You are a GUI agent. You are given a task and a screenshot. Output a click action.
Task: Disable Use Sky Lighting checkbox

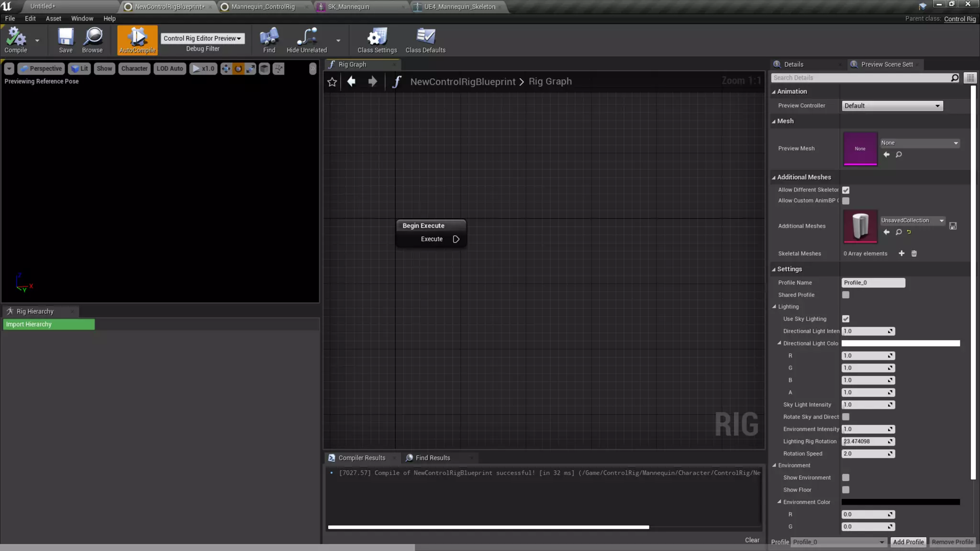tap(846, 319)
